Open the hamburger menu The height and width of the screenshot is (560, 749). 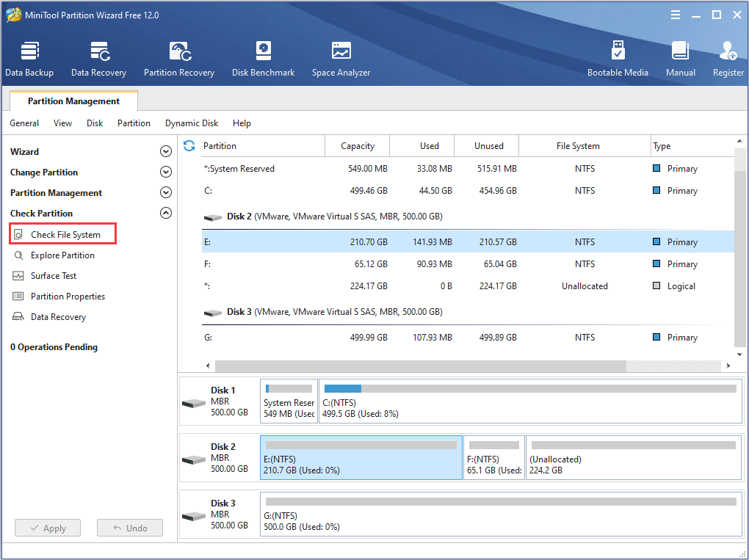click(675, 14)
